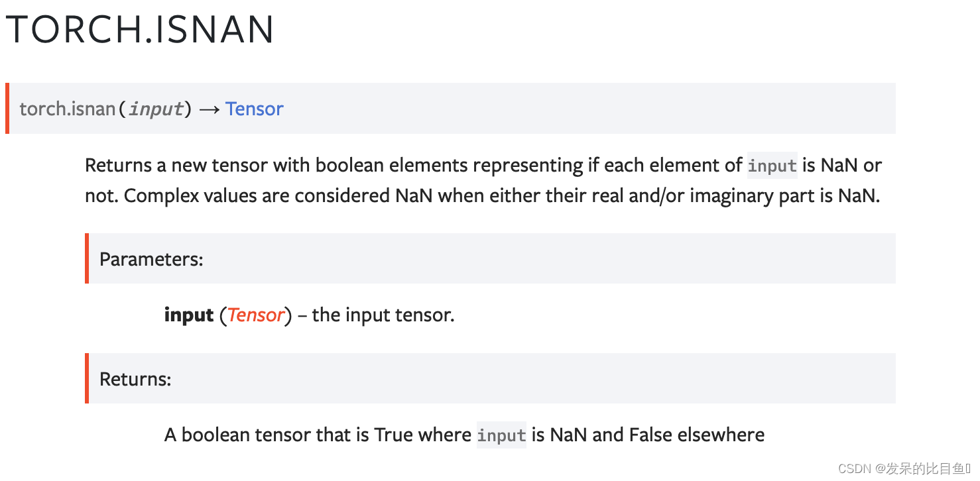Click orange accent bar beside function signature
This screenshot has height=481, width=980.
(x=7, y=108)
